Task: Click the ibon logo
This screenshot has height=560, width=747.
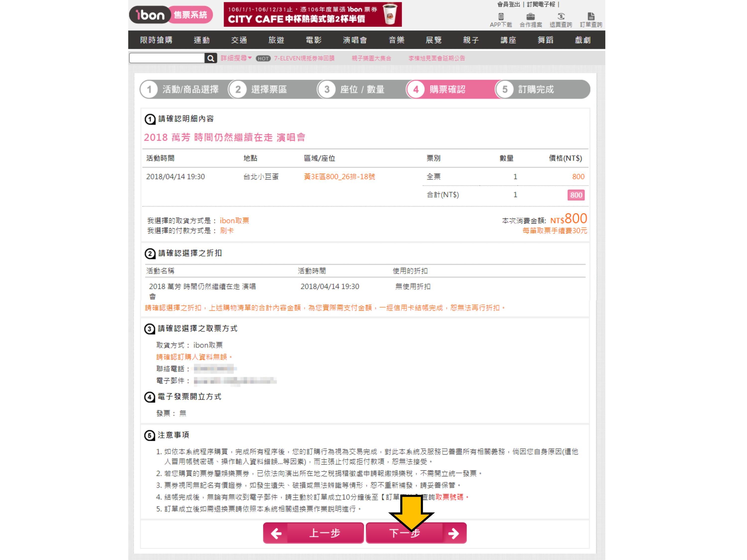Action: pyautogui.click(x=150, y=15)
